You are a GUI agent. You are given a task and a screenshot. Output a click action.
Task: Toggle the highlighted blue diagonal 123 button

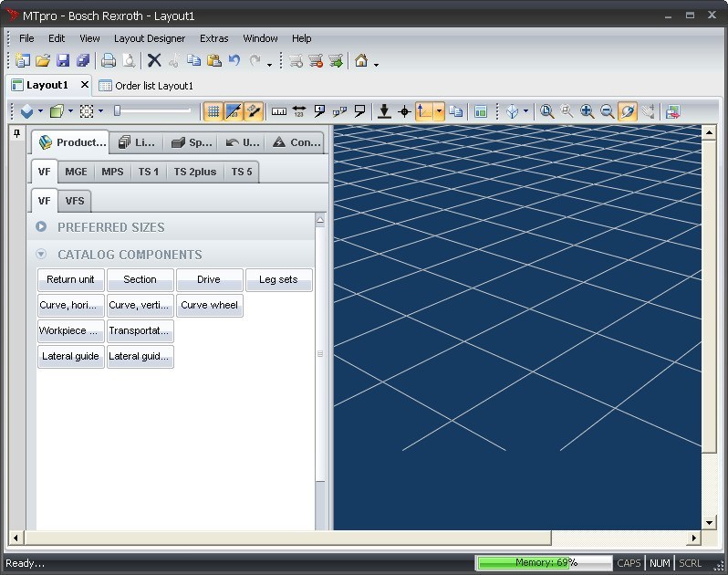[x=234, y=111]
